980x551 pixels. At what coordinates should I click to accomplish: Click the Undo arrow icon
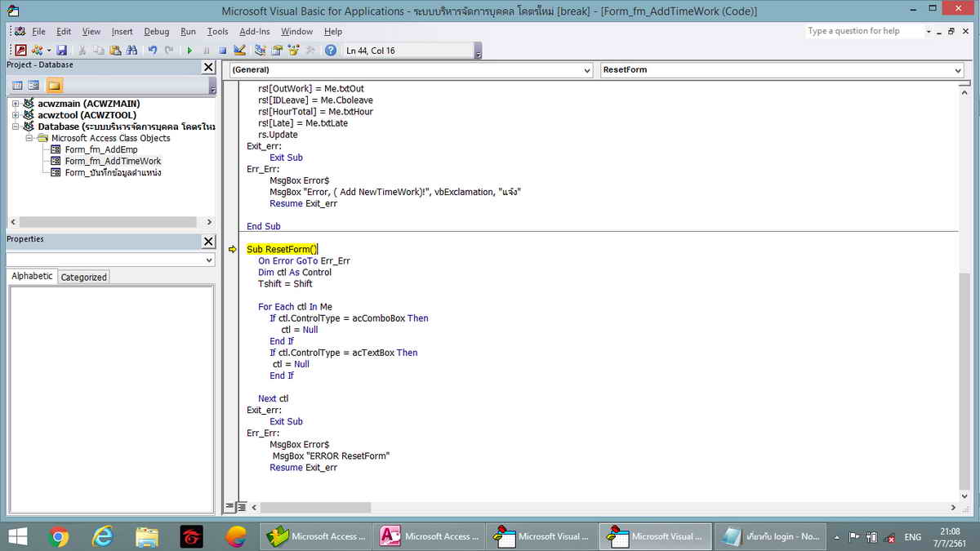pyautogui.click(x=153, y=51)
